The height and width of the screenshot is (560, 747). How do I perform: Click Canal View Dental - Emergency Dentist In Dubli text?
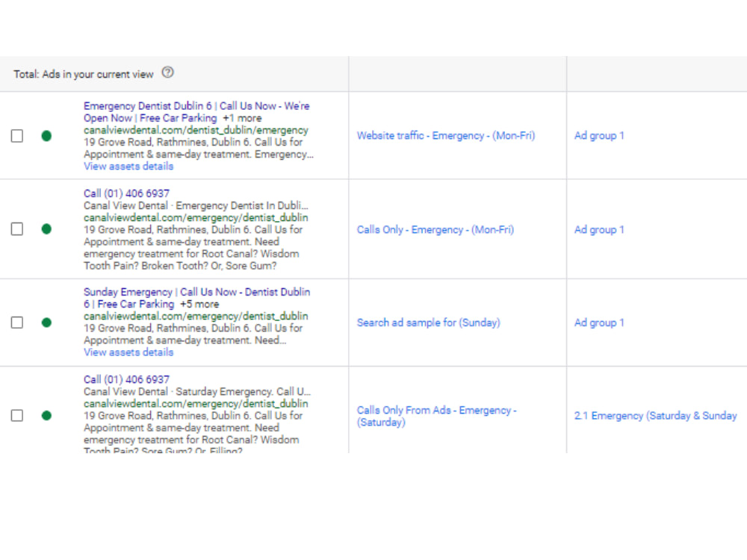click(196, 205)
